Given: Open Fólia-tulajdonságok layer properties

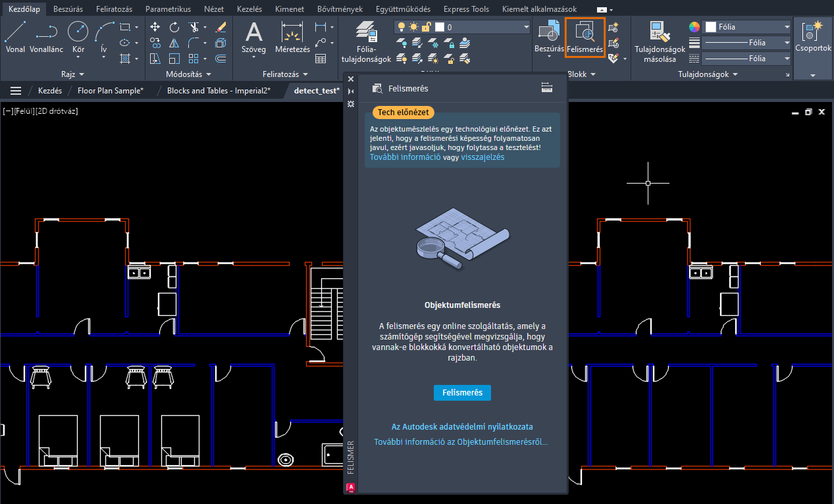Looking at the screenshot, I should point(366,41).
